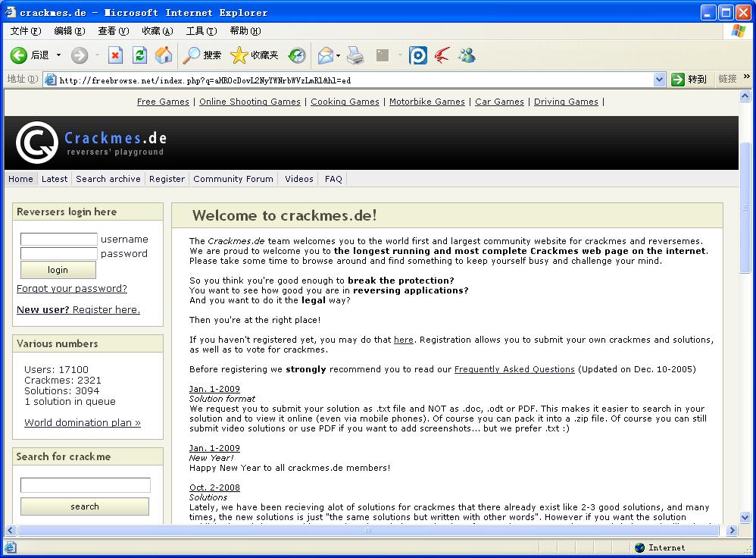Image resolution: width=756 pixels, height=558 pixels.
Task: Click the red bird toolbar icon
Action: click(x=442, y=55)
